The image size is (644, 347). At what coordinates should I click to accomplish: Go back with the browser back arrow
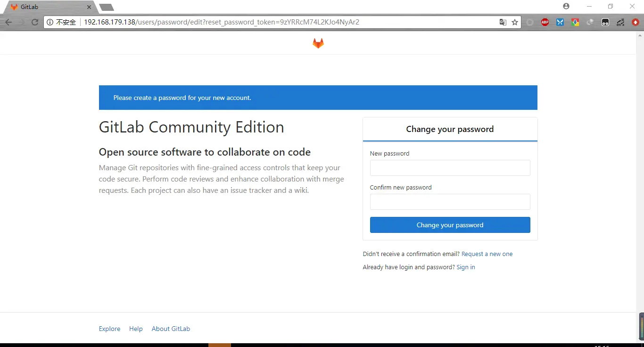(x=8, y=22)
